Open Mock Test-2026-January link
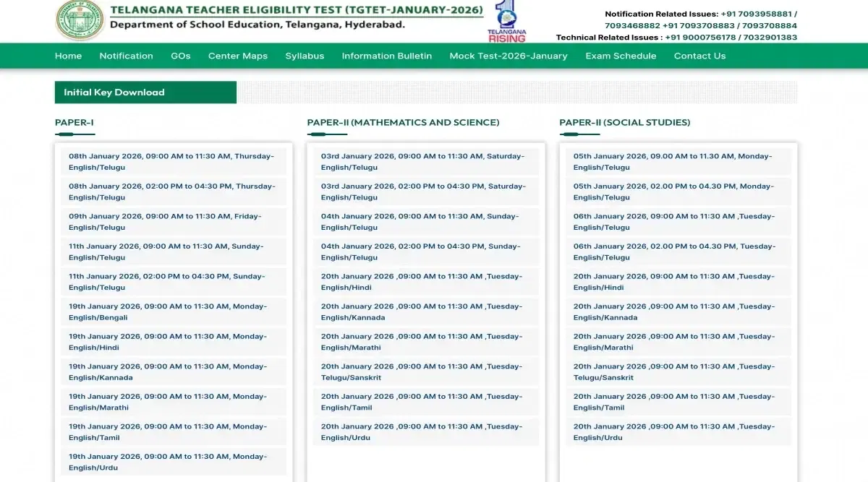 [x=508, y=56]
